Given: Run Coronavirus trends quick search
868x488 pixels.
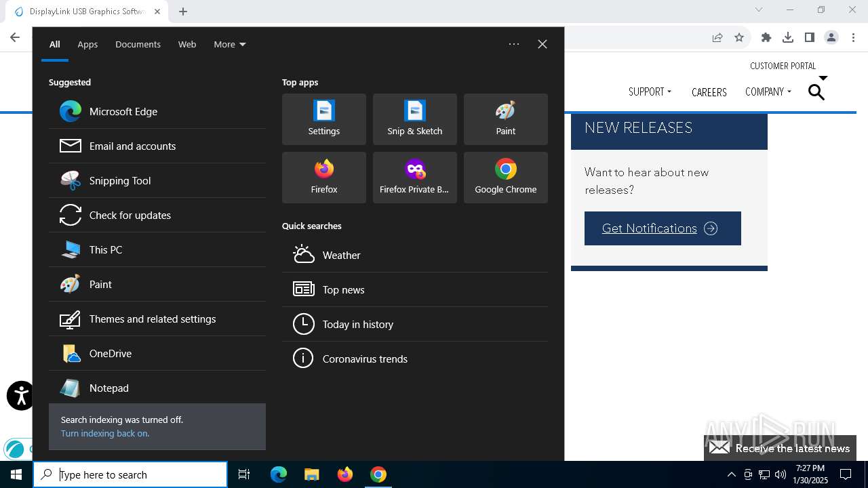Looking at the screenshot, I should 415,359.
